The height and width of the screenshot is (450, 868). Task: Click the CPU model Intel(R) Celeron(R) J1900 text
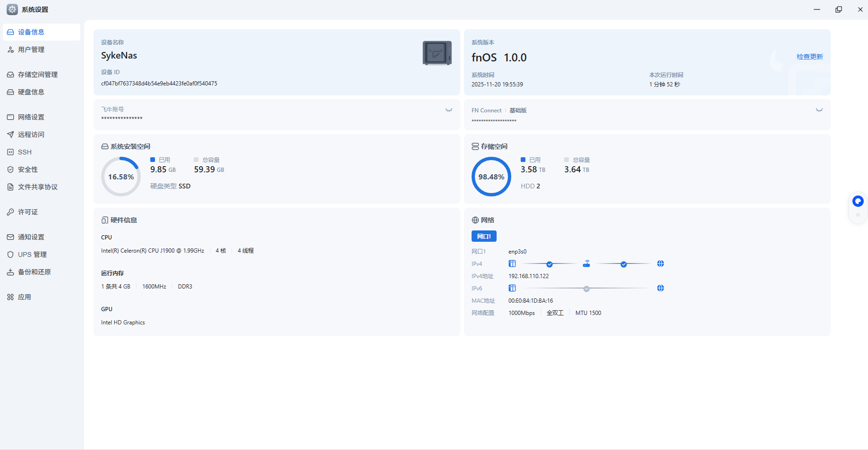153,251
